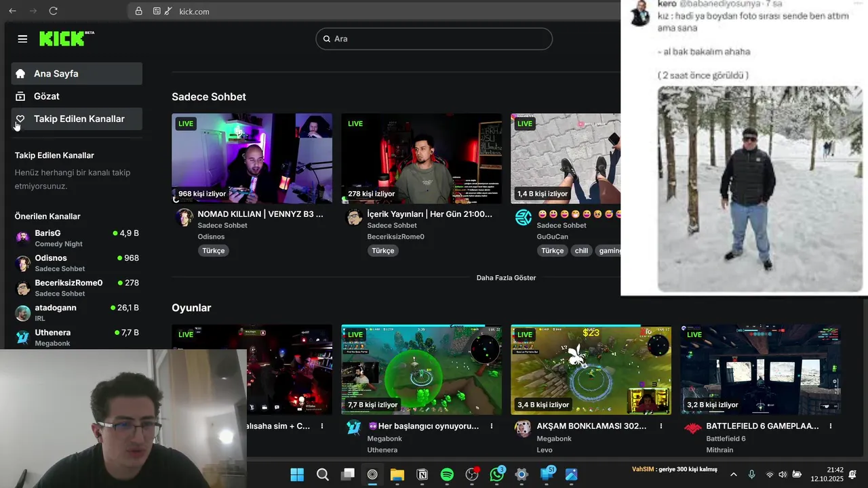Open Megabonk stream by Uthenera thumbnail

(x=421, y=369)
